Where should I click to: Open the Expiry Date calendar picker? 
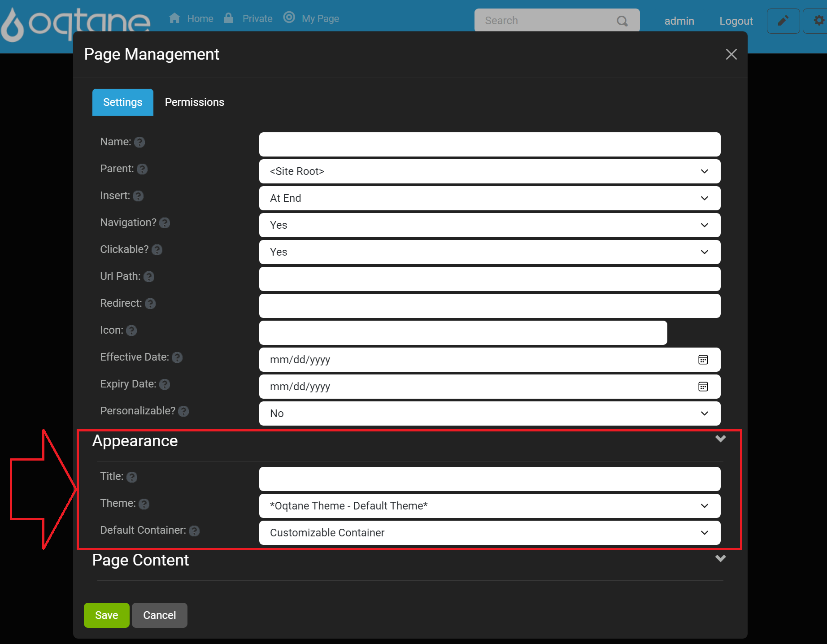(703, 387)
